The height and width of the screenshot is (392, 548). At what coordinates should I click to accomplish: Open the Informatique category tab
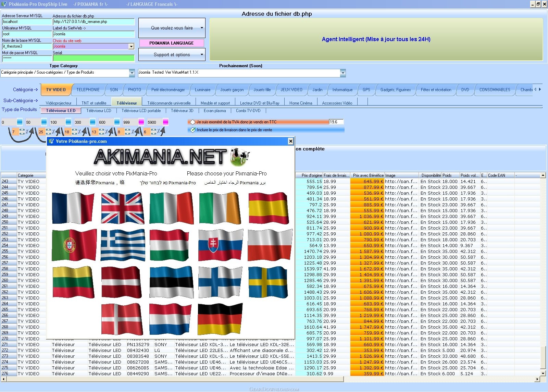coord(342,90)
